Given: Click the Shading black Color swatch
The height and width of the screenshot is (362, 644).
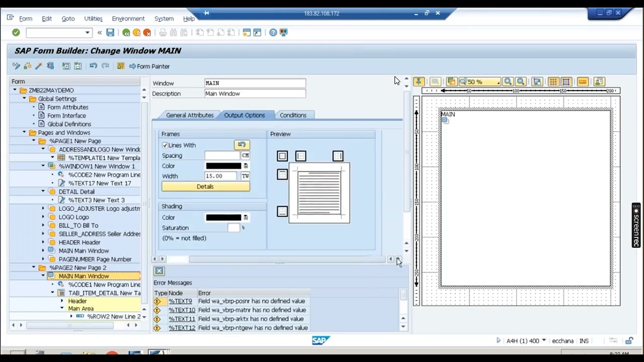Looking at the screenshot, I should coord(223,218).
